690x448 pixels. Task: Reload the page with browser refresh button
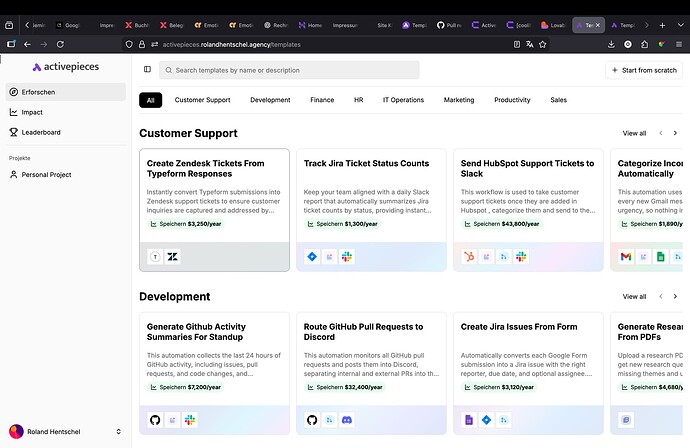(63, 44)
